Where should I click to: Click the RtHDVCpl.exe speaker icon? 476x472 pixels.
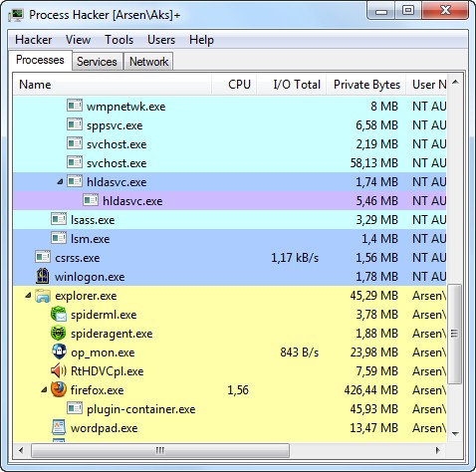pos(59,371)
